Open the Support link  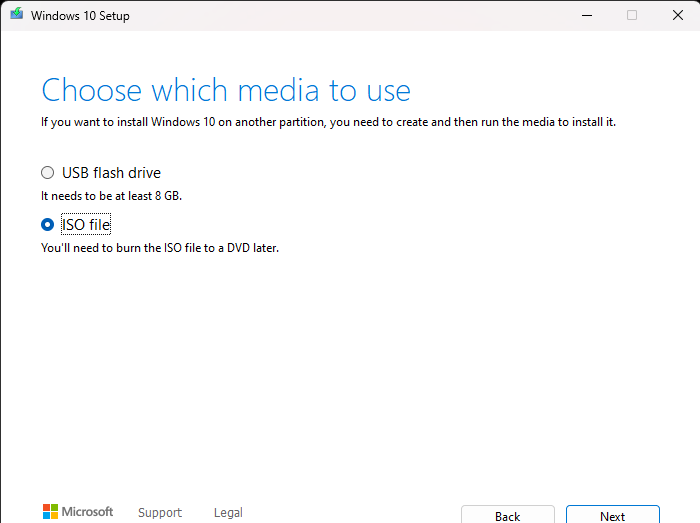tap(160, 512)
